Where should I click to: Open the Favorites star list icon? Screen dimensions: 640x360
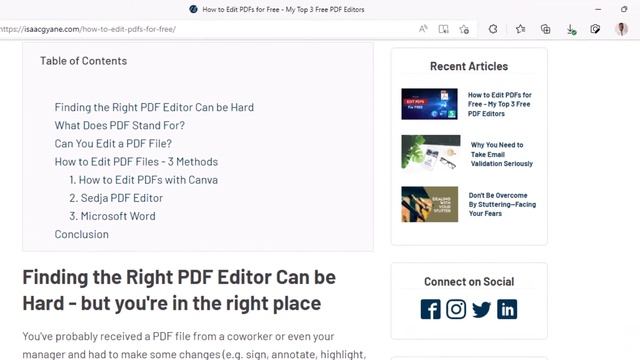[520, 29]
